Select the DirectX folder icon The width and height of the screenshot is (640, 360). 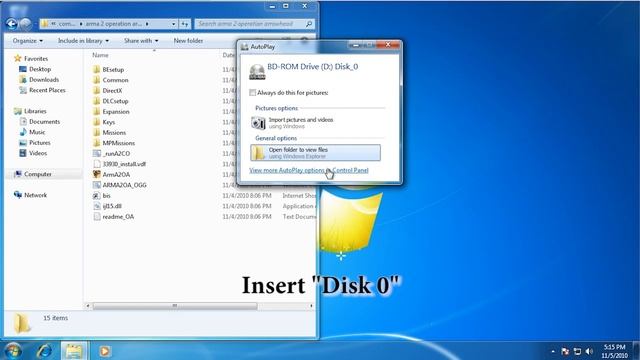click(x=97, y=91)
